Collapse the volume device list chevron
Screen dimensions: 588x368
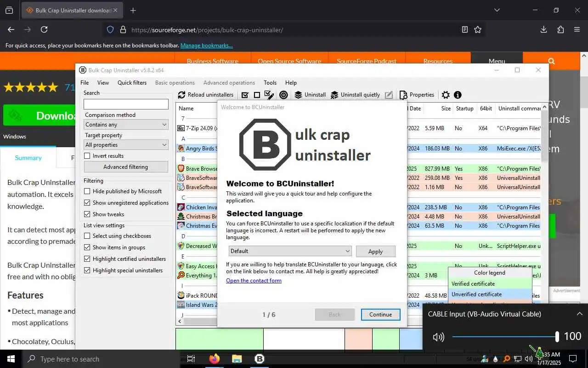pos(580,314)
